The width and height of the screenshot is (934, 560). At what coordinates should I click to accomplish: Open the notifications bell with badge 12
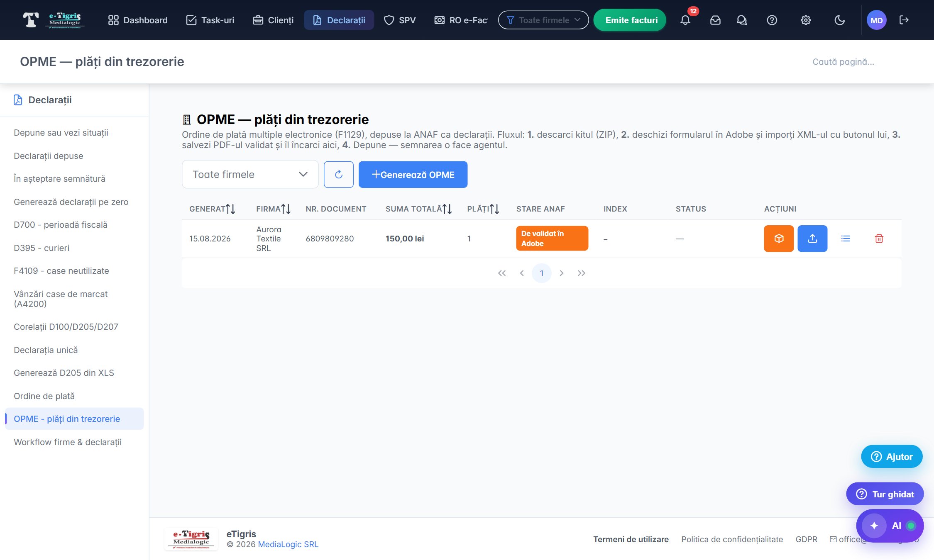point(685,20)
